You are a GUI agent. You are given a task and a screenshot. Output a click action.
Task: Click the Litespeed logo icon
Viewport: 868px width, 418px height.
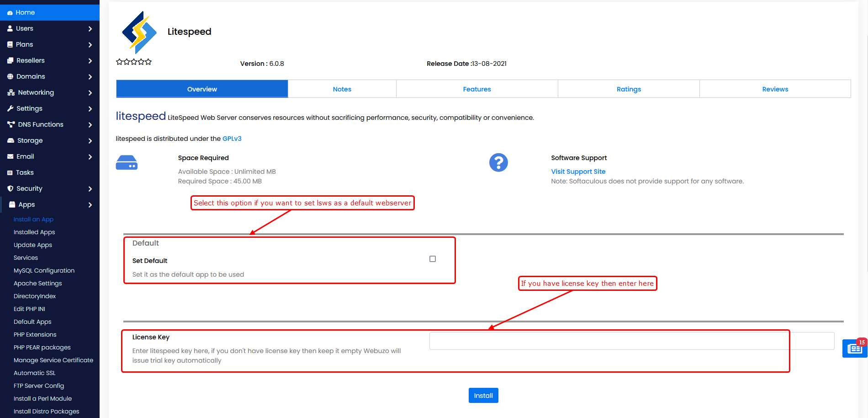point(139,32)
